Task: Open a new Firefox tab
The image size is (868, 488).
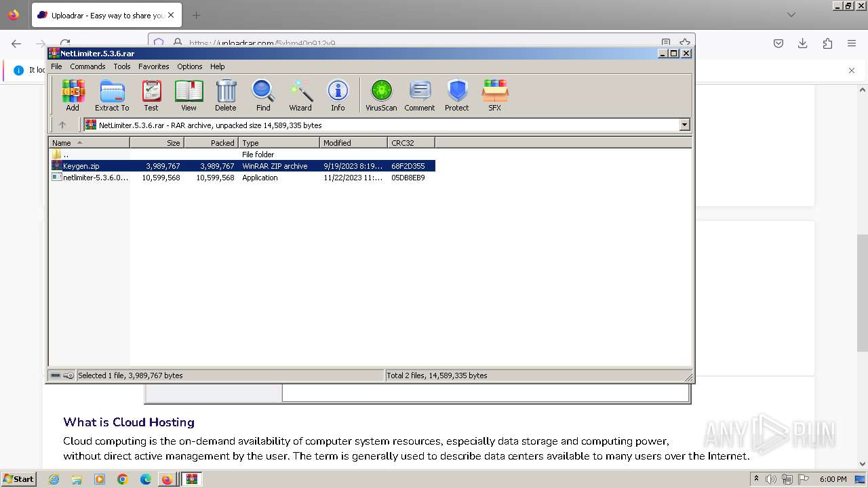Action: click(196, 15)
